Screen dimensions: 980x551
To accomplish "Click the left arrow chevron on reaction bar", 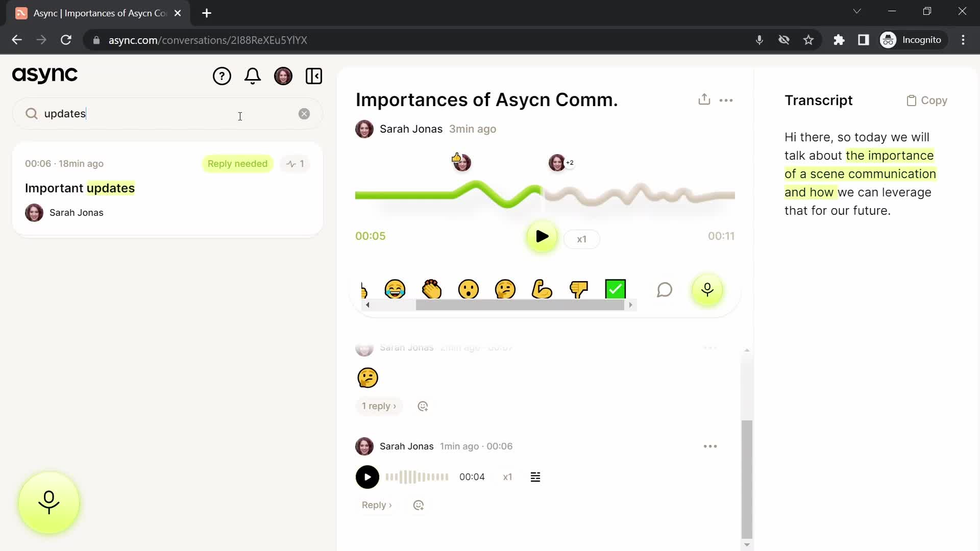I will tap(367, 306).
